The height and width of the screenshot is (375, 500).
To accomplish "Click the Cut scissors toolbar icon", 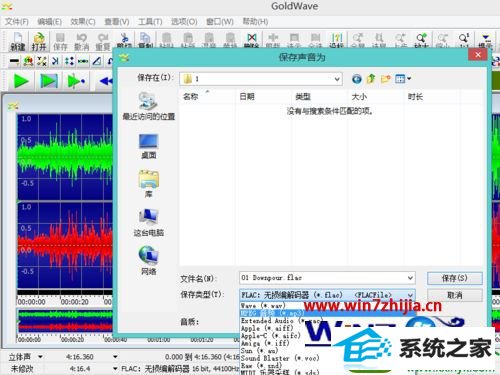I will 124,40.
